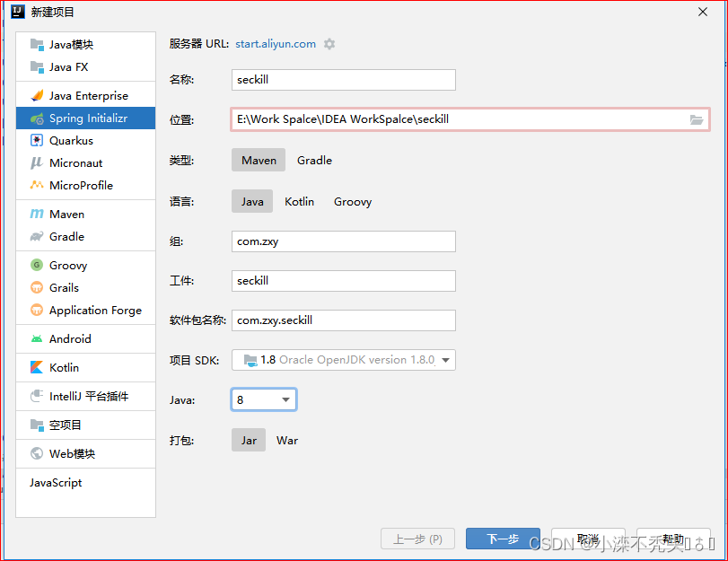Image resolution: width=728 pixels, height=561 pixels.
Task: Click the IntelliJ IDEA logo in title bar
Action: click(x=18, y=12)
